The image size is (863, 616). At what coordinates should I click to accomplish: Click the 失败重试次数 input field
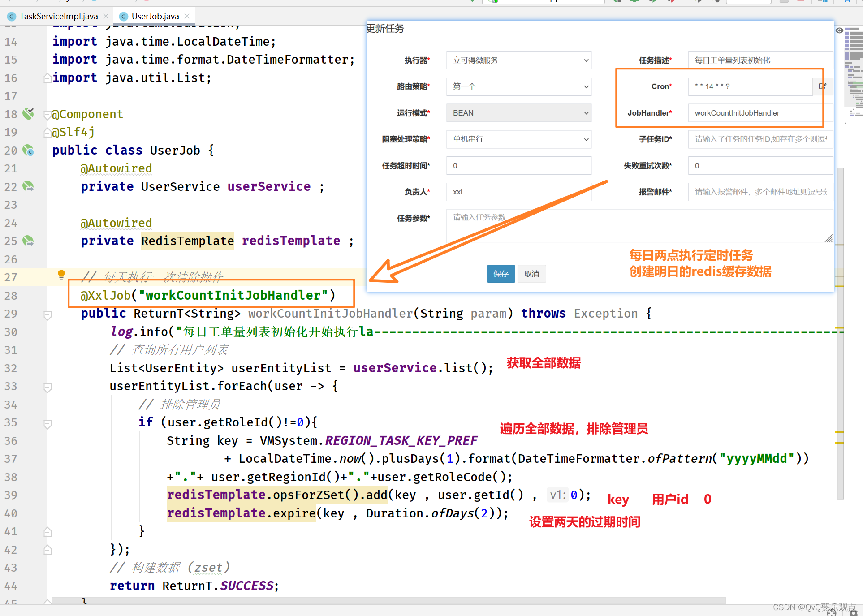760,166
